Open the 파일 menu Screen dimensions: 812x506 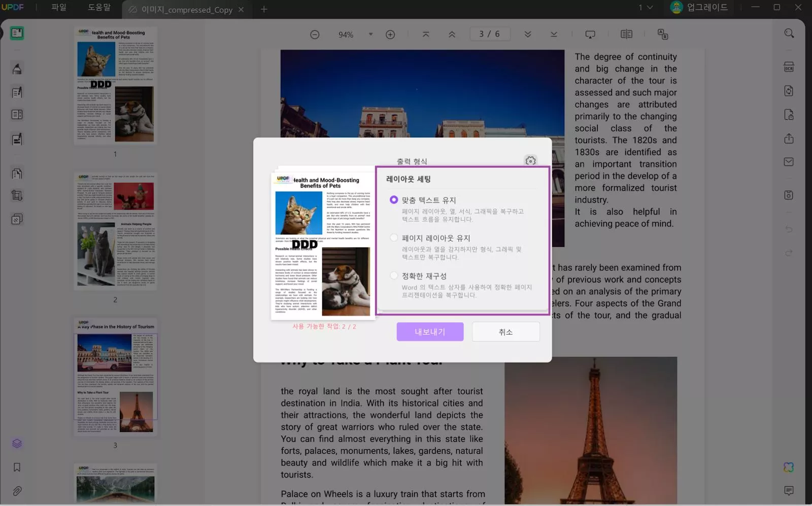click(x=59, y=8)
